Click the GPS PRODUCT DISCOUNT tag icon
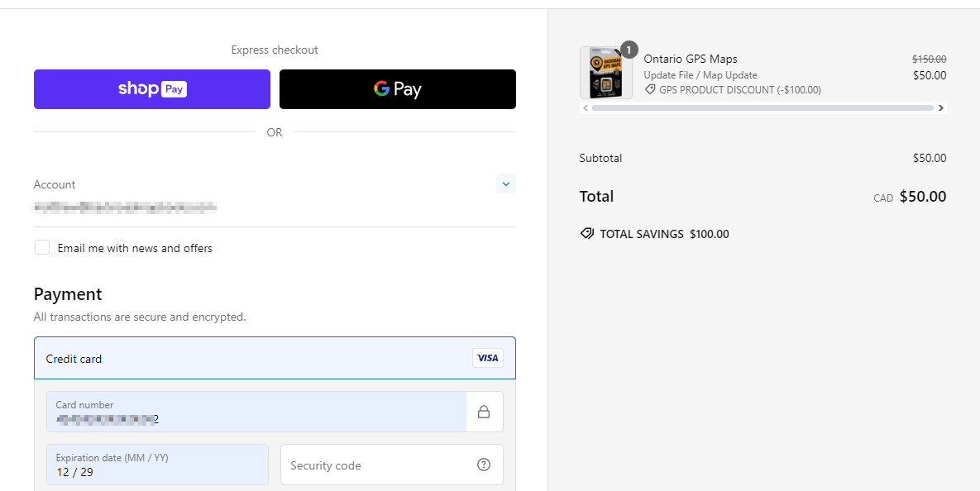The height and width of the screenshot is (491, 980). click(651, 90)
